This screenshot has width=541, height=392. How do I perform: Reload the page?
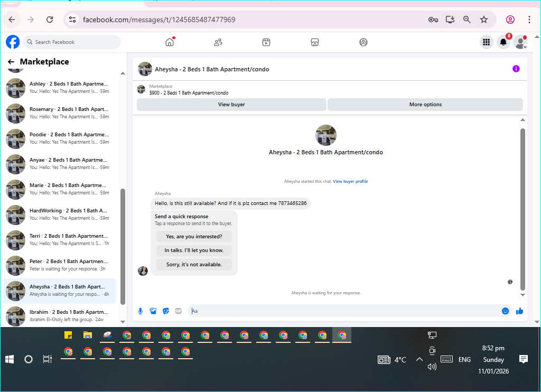click(x=50, y=20)
